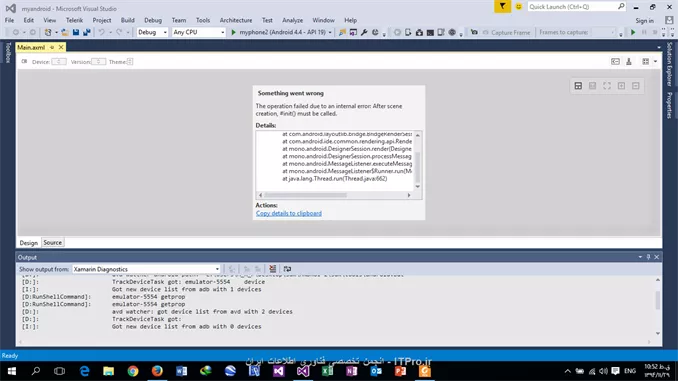Click the Undo icon in toolbar

101,32
